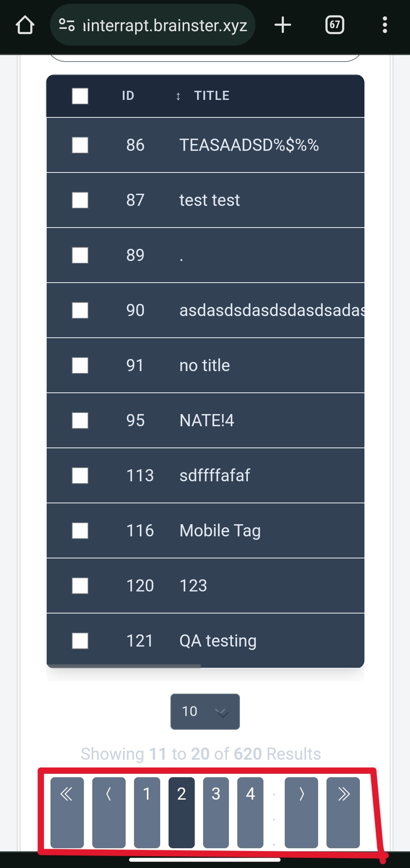Viewport: 410px width, 868px height.
Task: Jump to the last page with double-right arrows
Action: point(343,812)
